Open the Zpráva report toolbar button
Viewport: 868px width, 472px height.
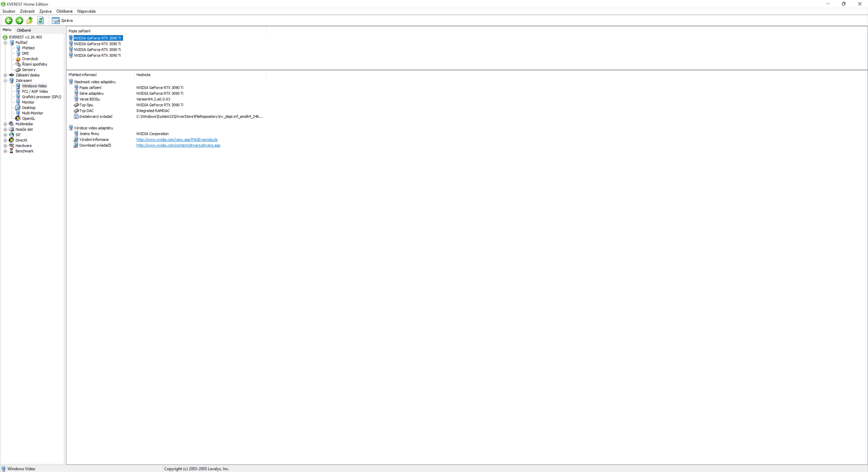tap(62, 21)
